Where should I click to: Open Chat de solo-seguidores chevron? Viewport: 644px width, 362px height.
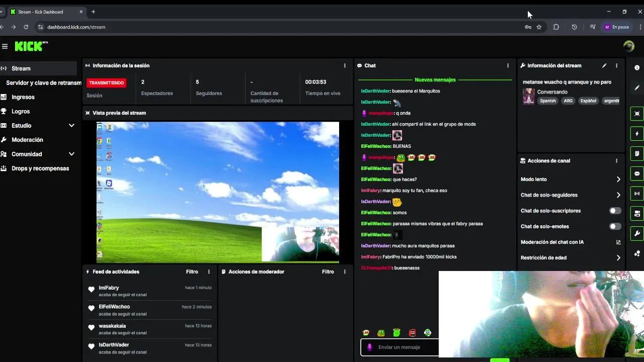pyautogui.click(x=618, y=195)
